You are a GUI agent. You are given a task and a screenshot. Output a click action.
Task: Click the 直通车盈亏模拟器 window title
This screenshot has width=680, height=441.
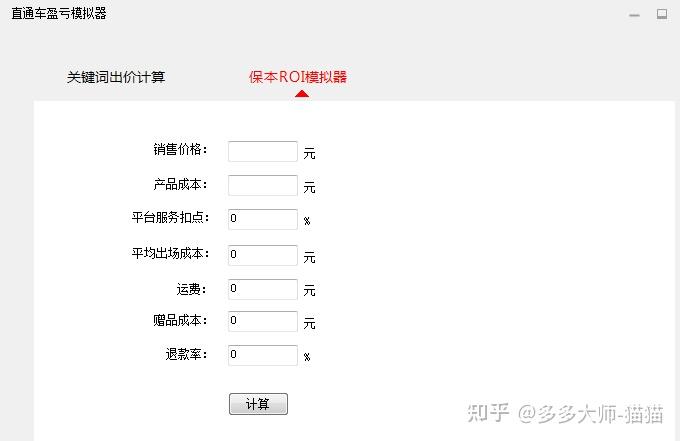click(x=59, y=14)
